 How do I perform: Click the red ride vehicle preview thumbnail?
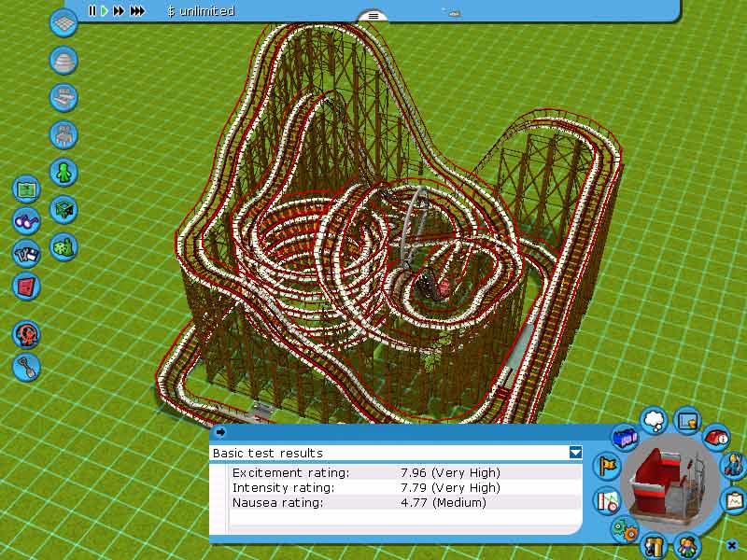coord(670,483)
